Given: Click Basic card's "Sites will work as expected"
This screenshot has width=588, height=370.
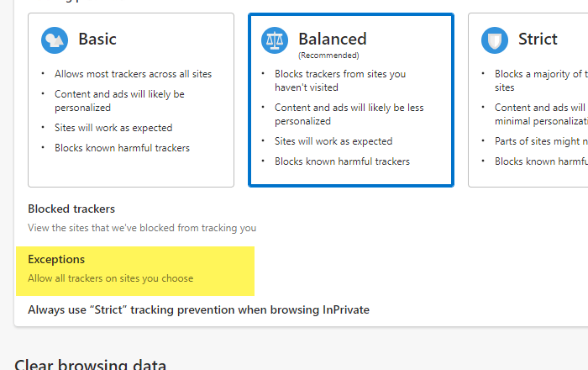Looking at the screenshot, I should (113, 128).
